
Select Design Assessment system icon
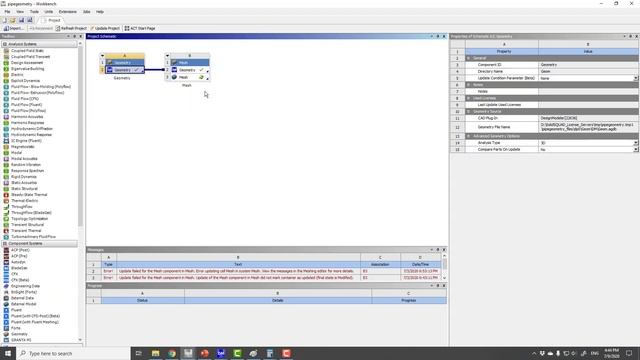click(x=6, y=63)
